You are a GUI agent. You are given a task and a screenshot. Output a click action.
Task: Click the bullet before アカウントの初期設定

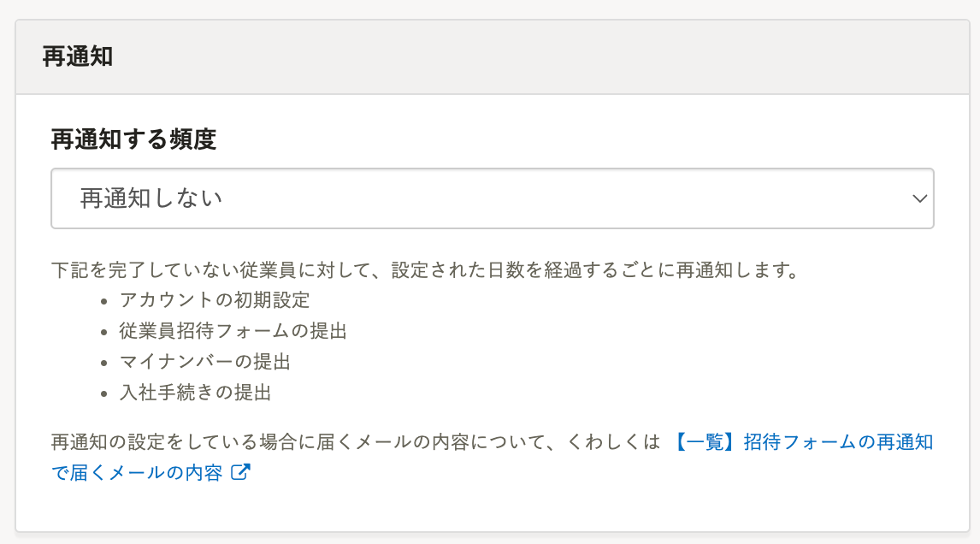[x=104, y=301]
